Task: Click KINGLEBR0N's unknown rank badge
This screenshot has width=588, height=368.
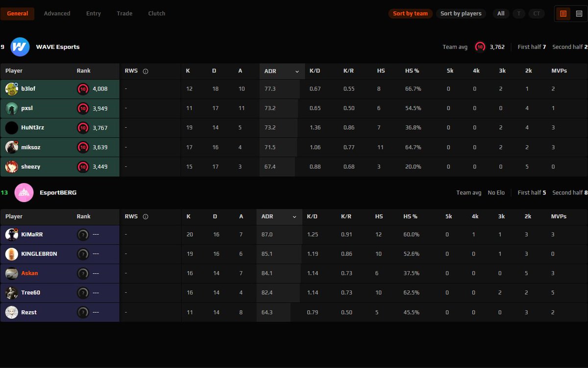Action: tap(83, 254)
